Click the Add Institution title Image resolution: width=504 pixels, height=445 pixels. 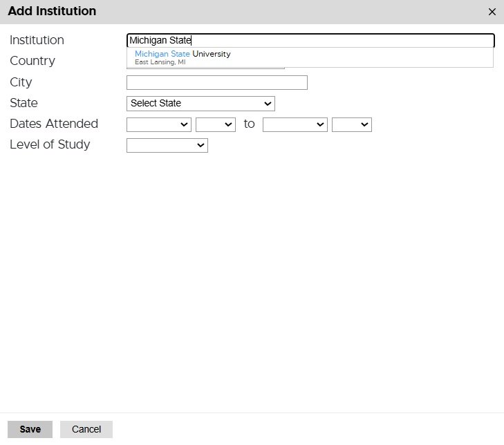(x=52, y=11)
